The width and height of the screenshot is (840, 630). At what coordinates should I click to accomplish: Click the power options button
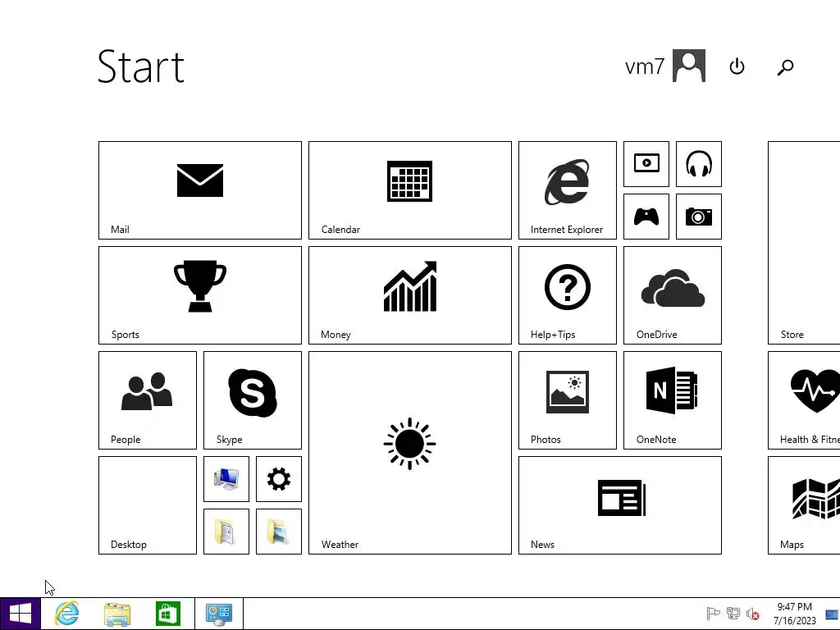click(x=737, y=66)
